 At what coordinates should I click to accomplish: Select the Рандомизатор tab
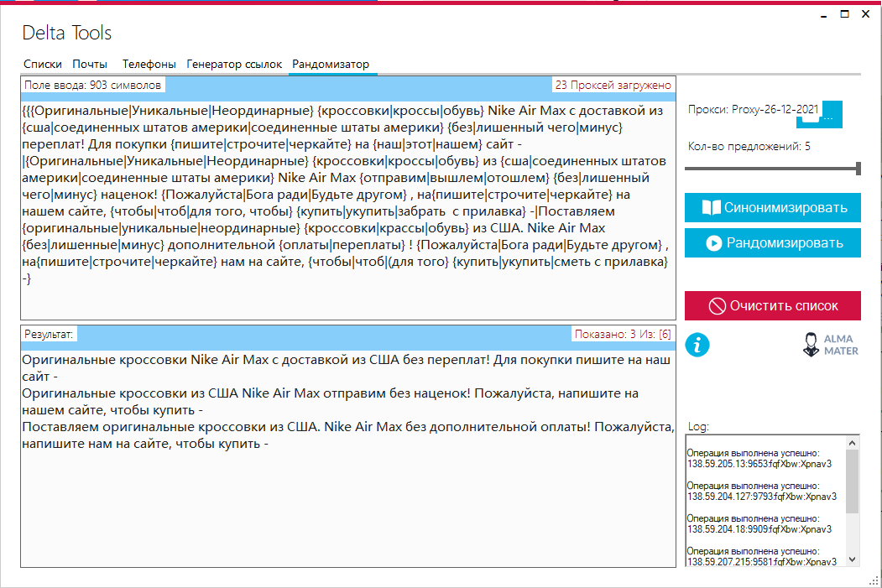[331, 64]
